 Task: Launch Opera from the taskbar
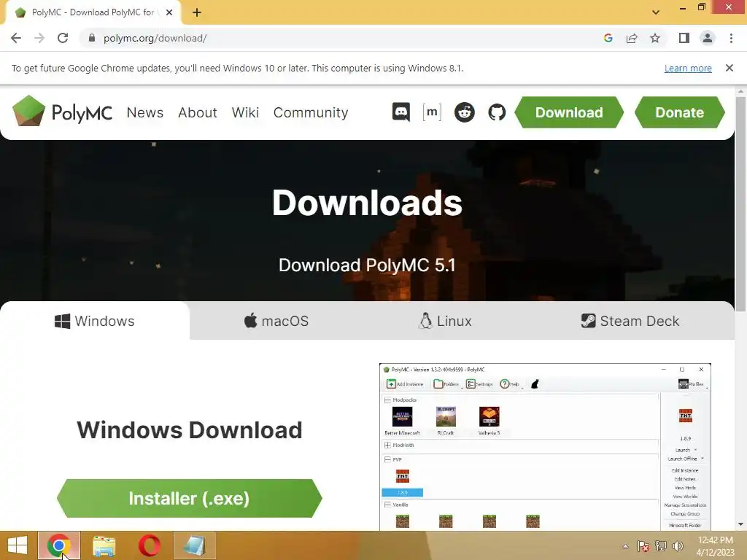pyautogui.click(x=149, y=545)
